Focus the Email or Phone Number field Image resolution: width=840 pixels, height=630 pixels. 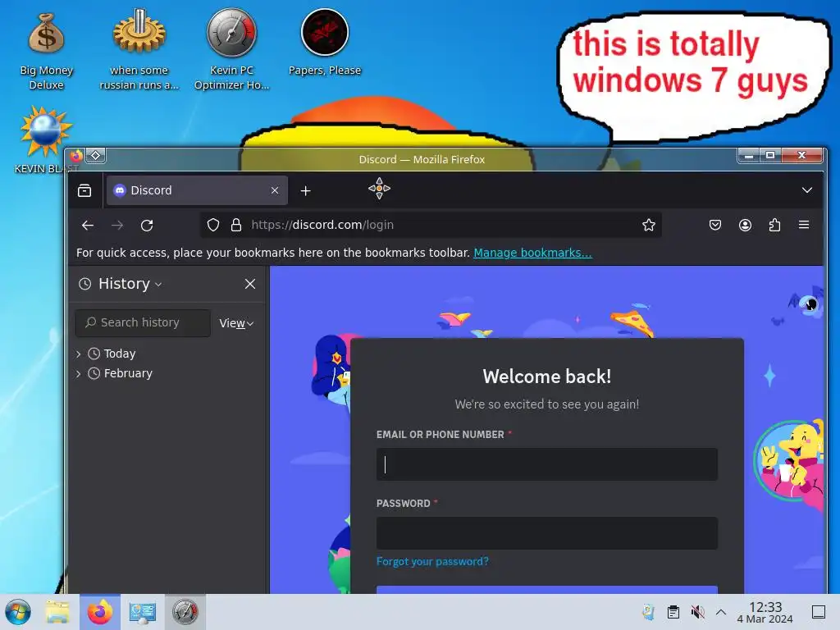[547, 464]
